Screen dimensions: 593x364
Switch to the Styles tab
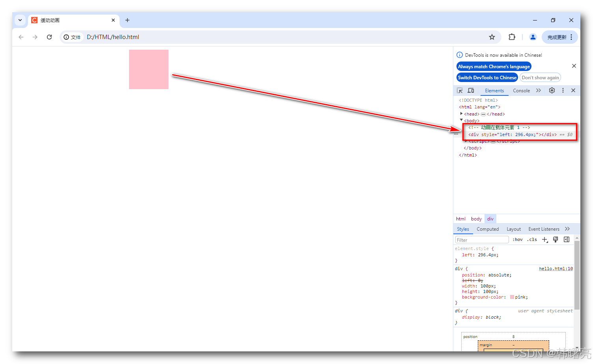tap(463, 229)
